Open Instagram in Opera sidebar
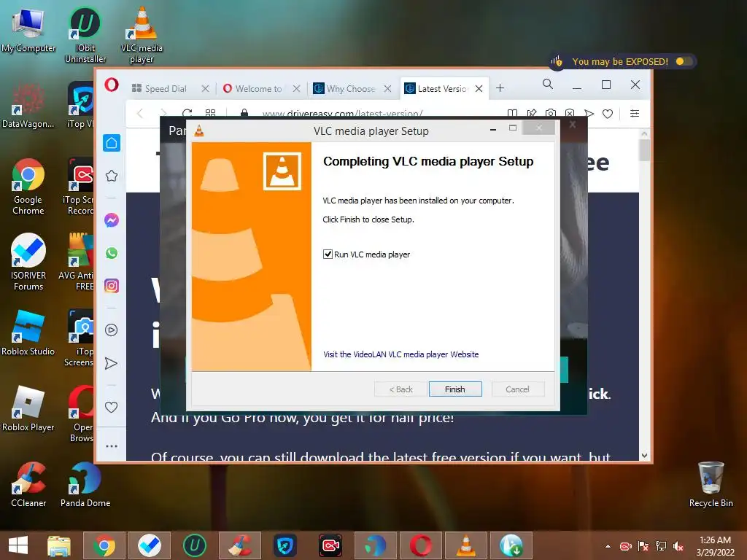 click(112, 286)
